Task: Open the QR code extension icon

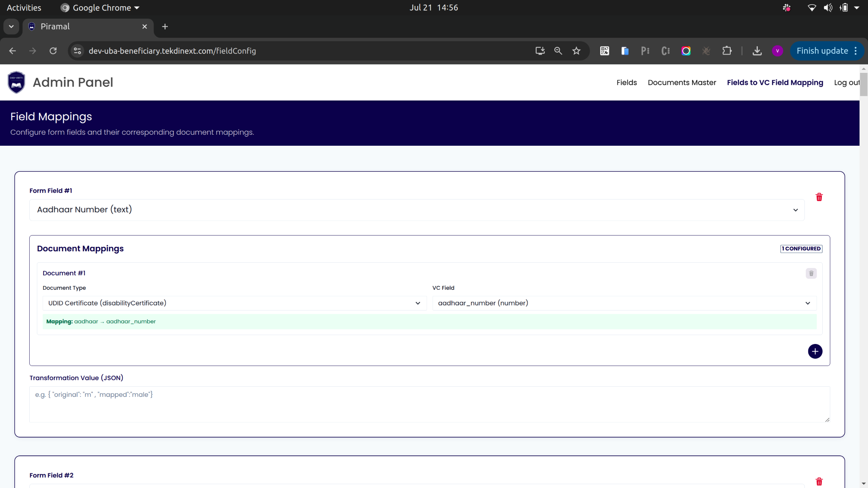Action: 604,51
